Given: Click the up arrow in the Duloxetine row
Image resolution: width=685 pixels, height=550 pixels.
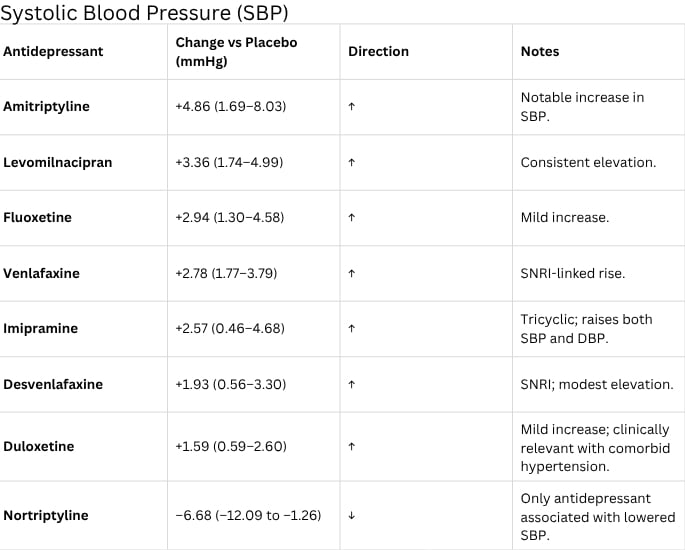Looking at the screenshot, I should (x=351, y=446).
